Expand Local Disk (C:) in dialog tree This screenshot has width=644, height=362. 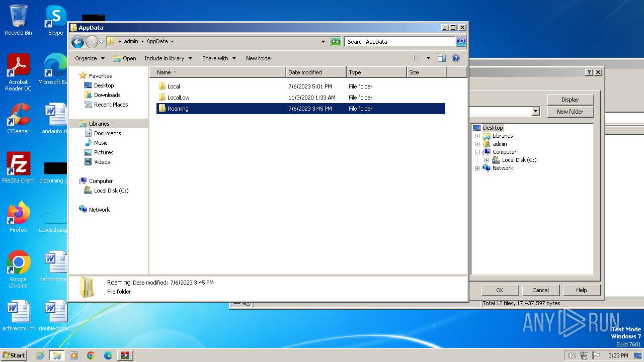click(x=487, y=160)
